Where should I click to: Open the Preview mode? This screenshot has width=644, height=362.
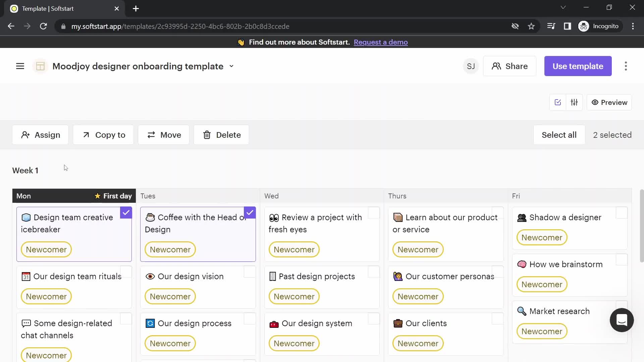click(609, 102)
